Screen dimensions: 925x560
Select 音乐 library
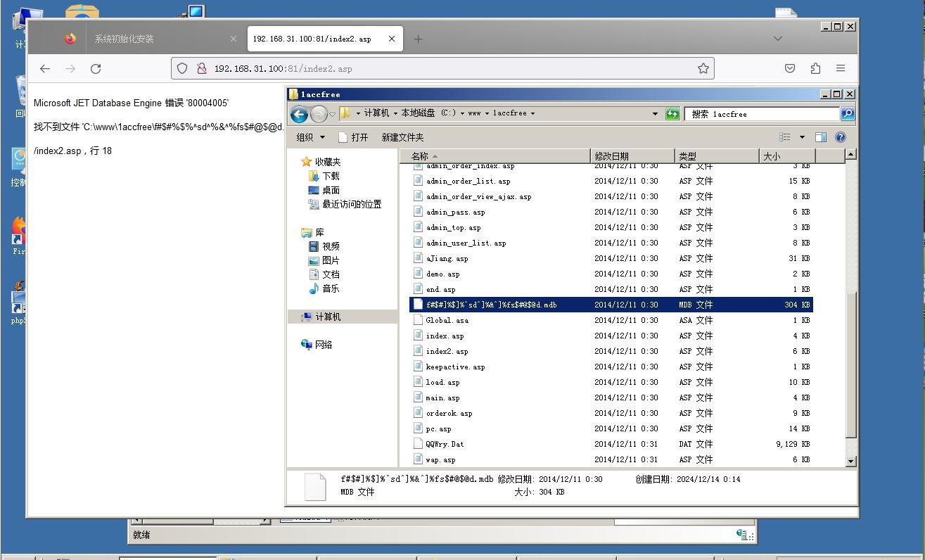click(x=324, y=288)
